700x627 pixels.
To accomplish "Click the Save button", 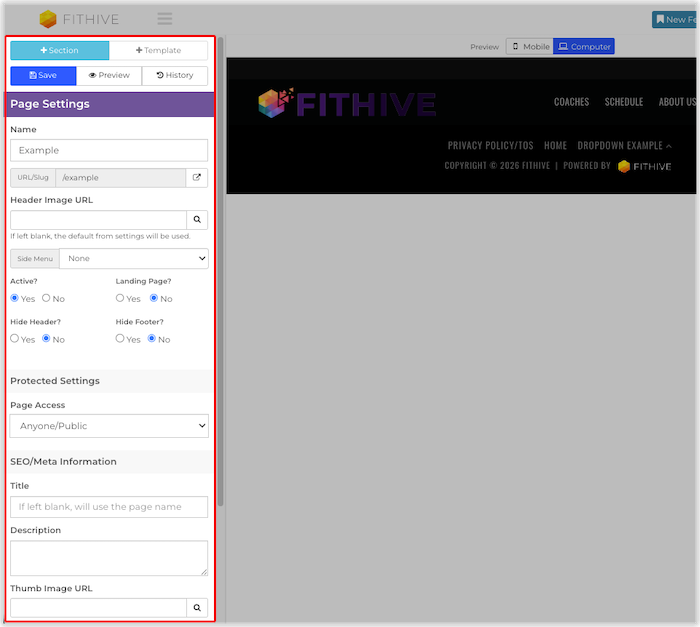I will point(43,75).
